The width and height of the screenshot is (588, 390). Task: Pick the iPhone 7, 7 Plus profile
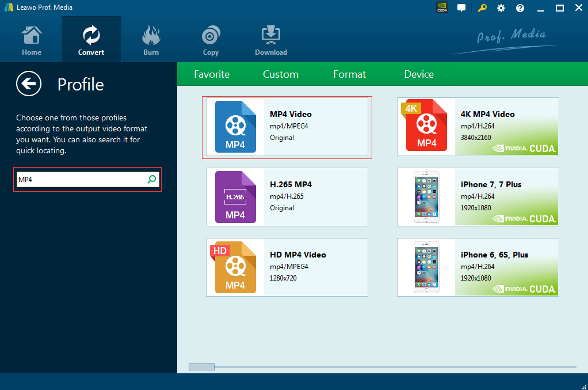pyautogui.click(x=478, y=197)
